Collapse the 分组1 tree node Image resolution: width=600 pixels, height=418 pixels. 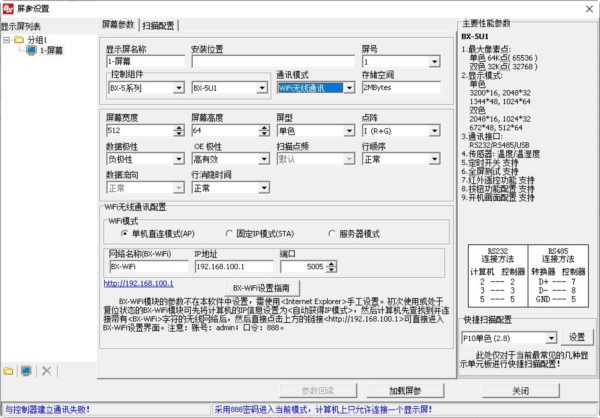(6, 39)
